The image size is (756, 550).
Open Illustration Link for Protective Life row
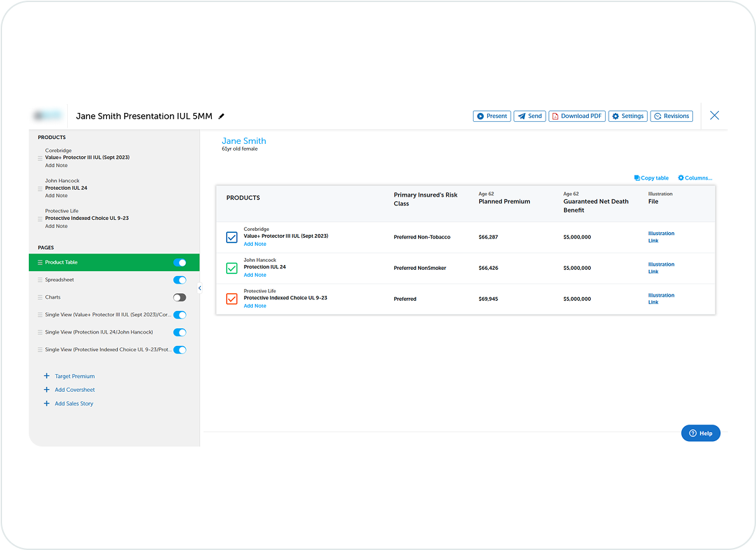(x=661, y=299)
